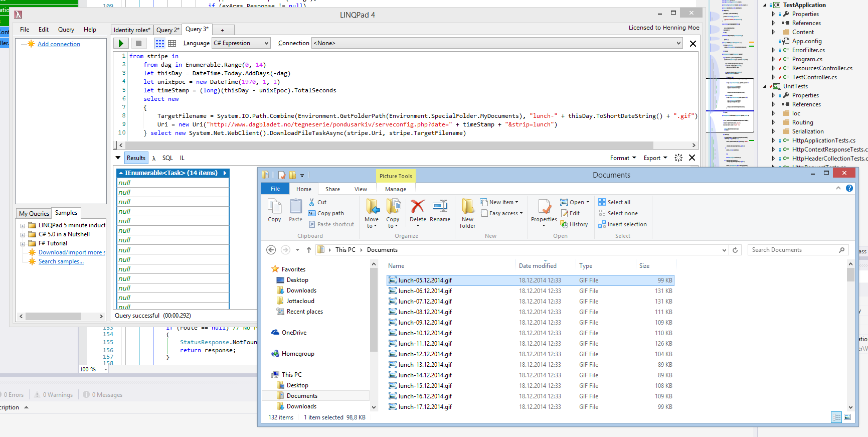Click the File tab in Explorer
This screenshot has width=868, height=437.
[x=275, y=189]
